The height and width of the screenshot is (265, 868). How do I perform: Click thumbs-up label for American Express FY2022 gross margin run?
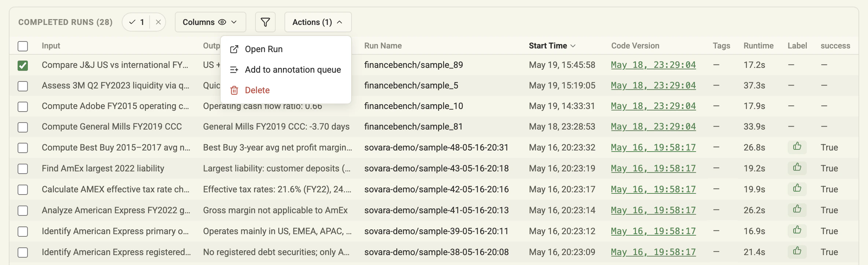797,210
